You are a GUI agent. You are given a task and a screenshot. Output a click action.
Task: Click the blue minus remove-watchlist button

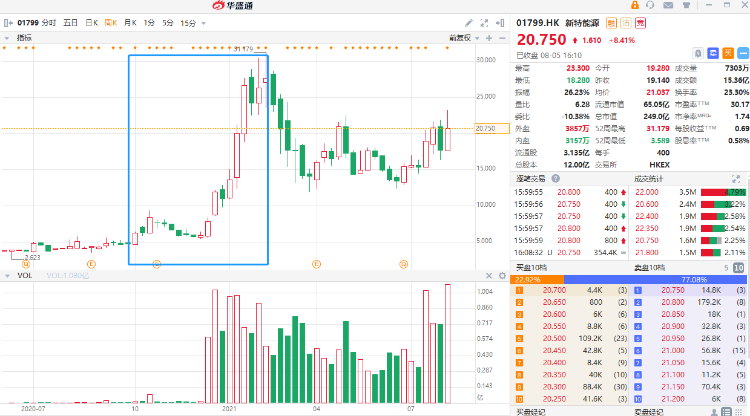(743, 53)
